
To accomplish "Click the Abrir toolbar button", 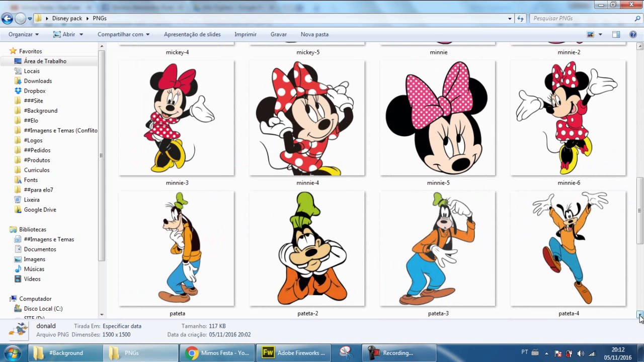I will pos(64,34).
